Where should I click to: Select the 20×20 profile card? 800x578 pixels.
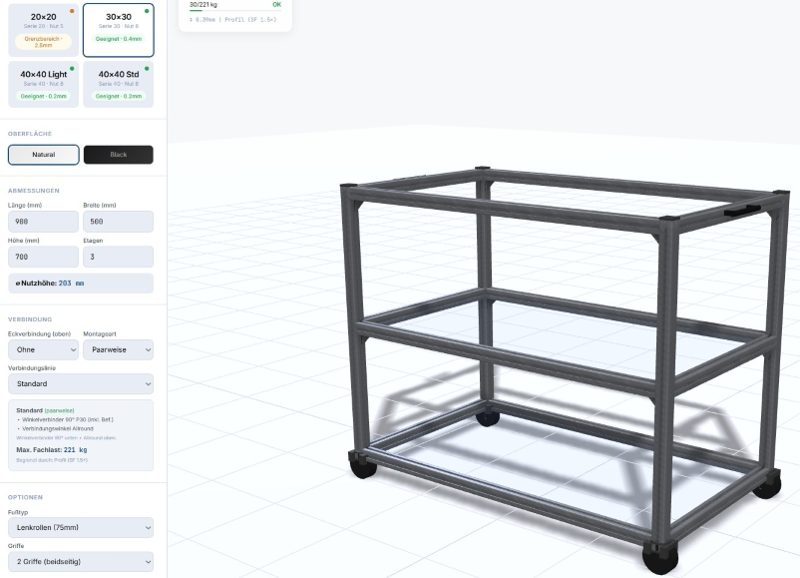[x=43, y=30]
